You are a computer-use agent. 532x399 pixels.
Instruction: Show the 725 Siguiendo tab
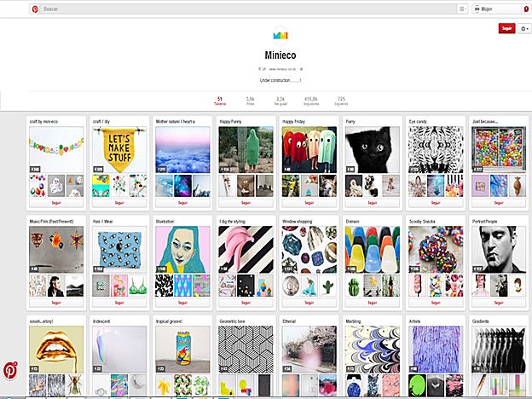point(341,101)
